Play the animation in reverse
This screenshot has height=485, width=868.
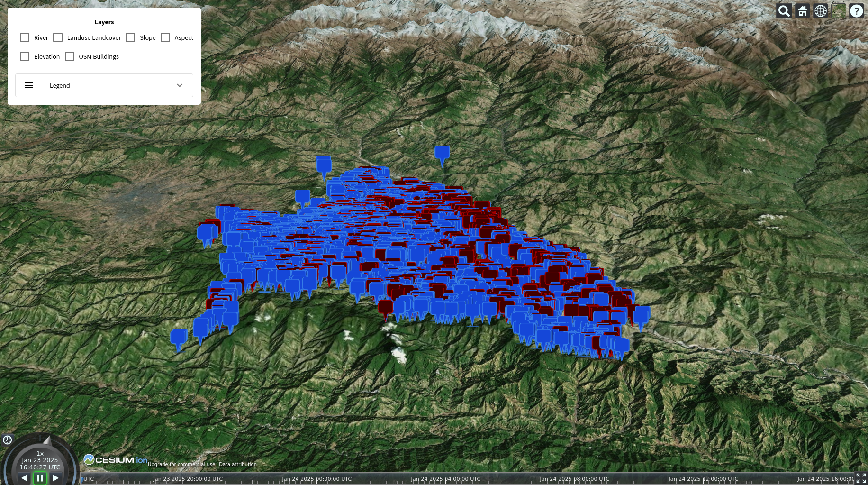(24, 478)
